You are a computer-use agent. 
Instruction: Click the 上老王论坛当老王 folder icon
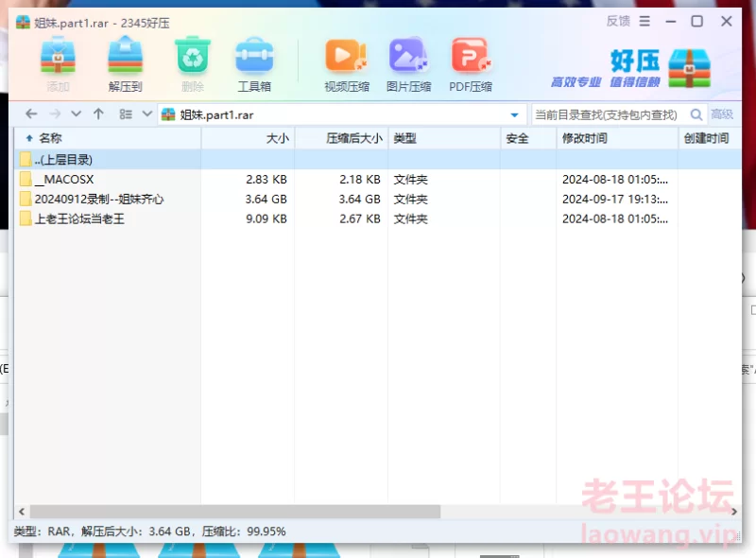tap(26, 218)
